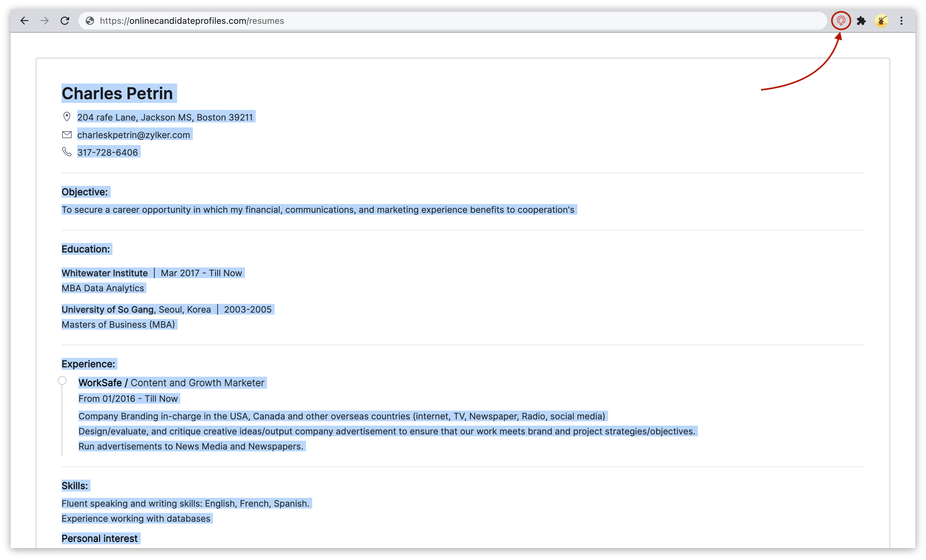926x560 pixels.
Task: Click the Experience heading
Action: pos(88,364)
